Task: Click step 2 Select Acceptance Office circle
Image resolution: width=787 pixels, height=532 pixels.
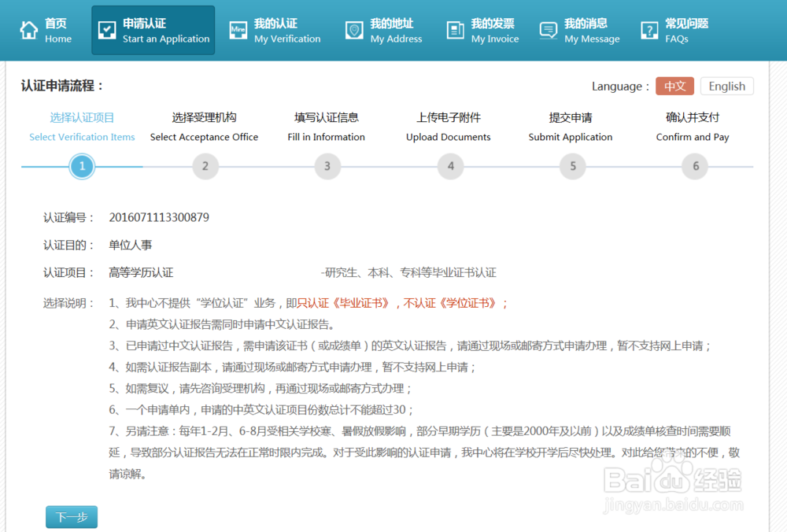Action: 205,166
